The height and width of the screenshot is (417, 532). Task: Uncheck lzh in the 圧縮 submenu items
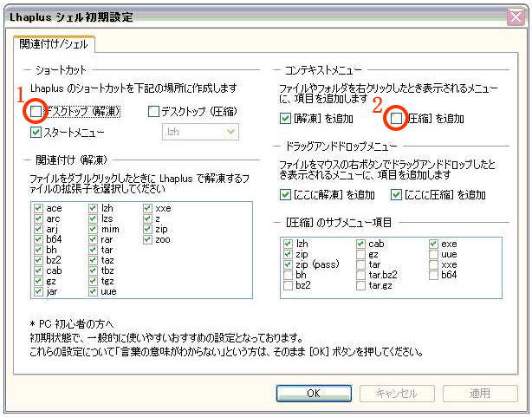[x=288, y=244]
